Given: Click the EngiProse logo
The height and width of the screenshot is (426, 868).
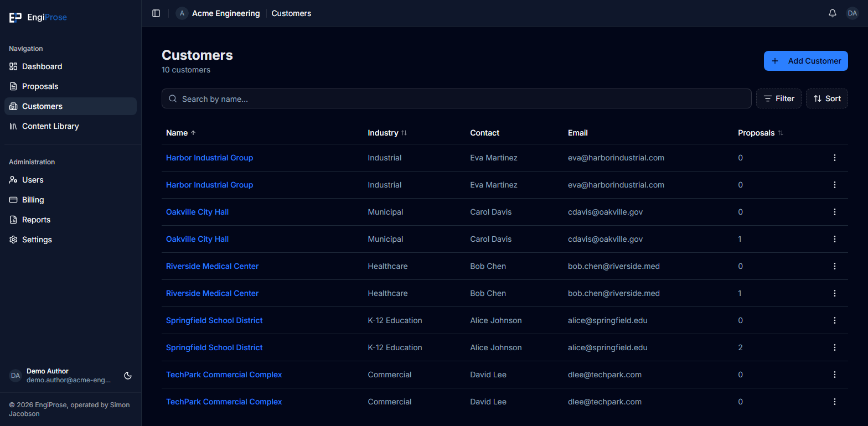Looking at the screenshot, I should (x=38, y=17).
